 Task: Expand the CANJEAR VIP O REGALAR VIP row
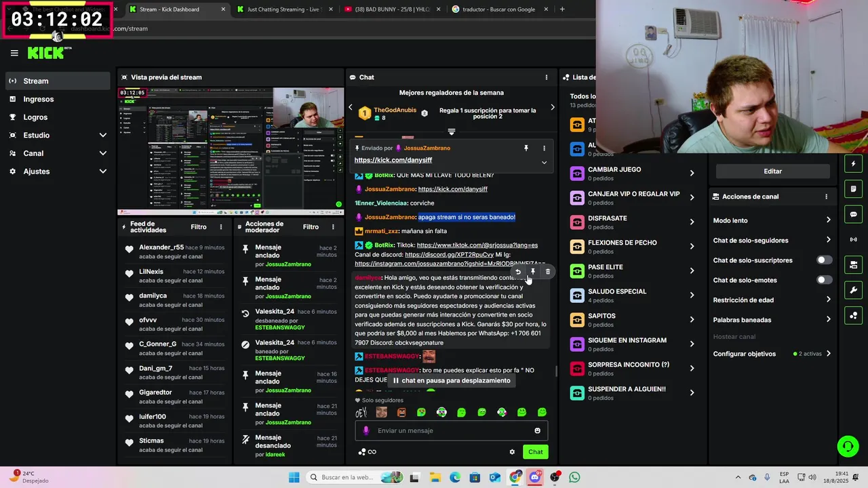(632, 197)
